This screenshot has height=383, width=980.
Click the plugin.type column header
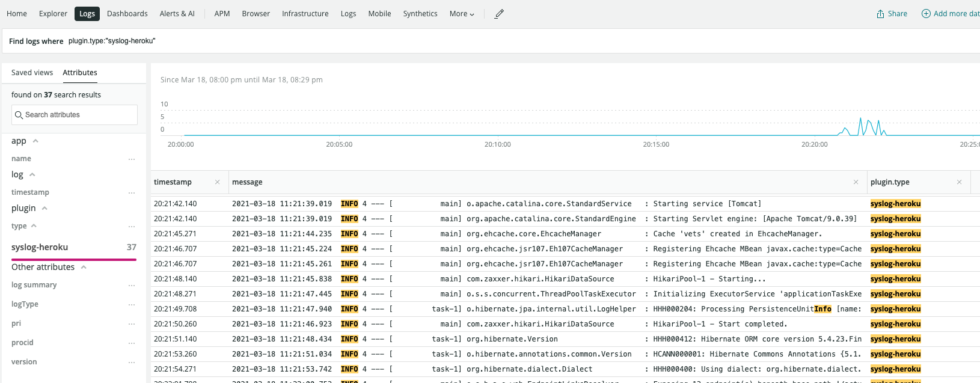pyautogui.click(x=890, y=182)
